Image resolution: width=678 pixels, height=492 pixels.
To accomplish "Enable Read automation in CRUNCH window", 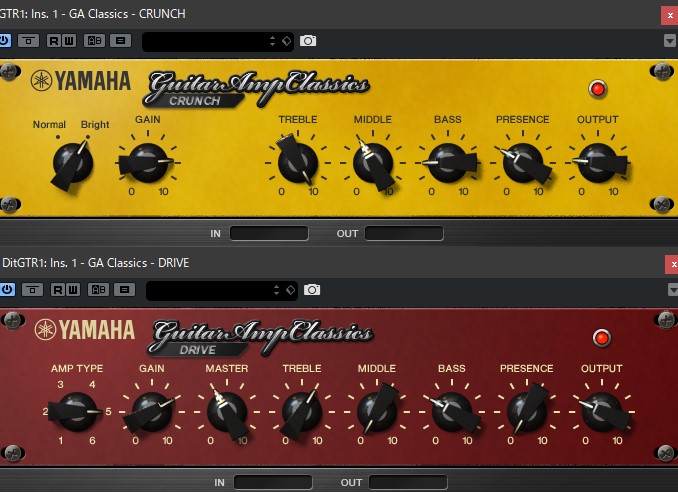I will point(54,41).
